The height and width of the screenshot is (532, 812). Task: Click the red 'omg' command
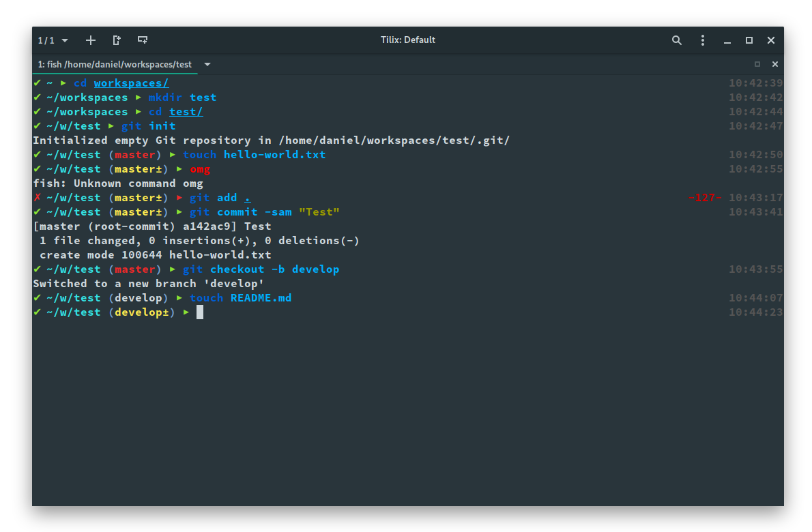pyautogui.click(x=200, y=168)
